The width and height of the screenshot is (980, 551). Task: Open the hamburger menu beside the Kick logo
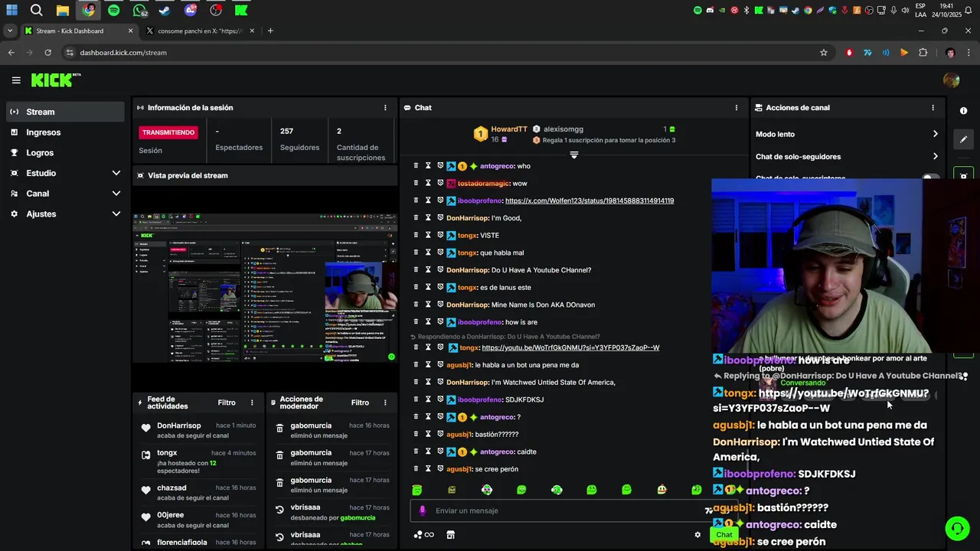click(16, 80)
